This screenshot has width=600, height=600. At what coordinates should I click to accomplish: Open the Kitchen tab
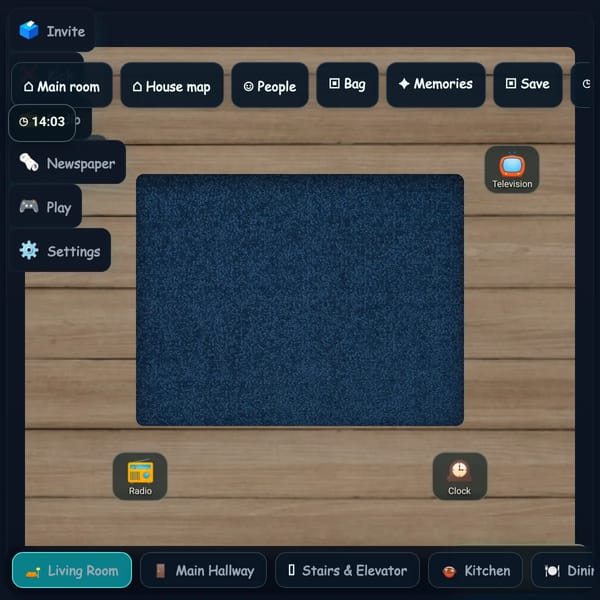click(475, 570)
